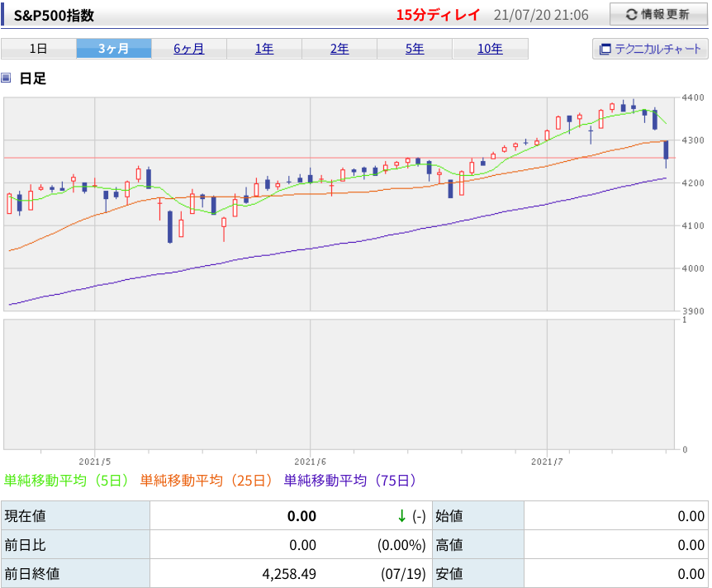
Task: Click the 安値 label
Action: 449,573
